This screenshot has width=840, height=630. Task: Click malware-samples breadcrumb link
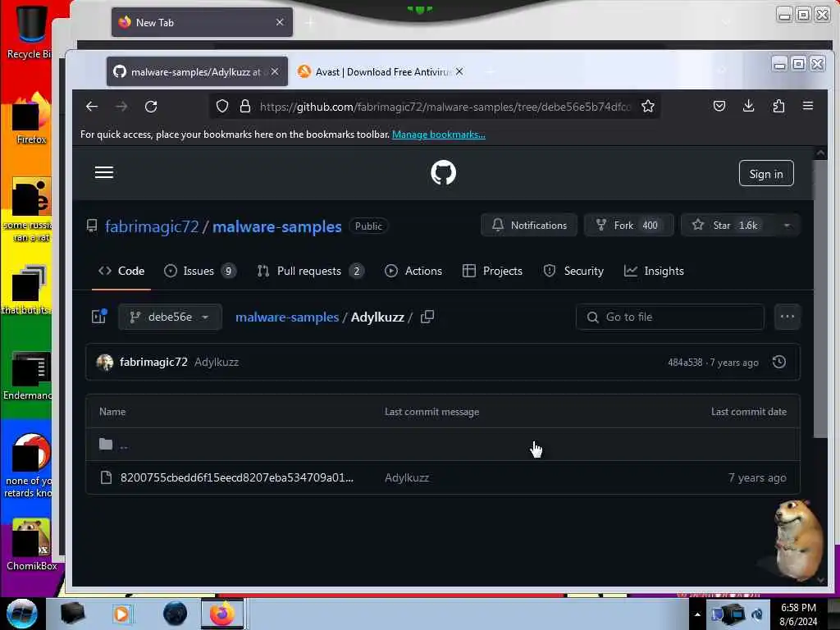(x=287, y=317)
